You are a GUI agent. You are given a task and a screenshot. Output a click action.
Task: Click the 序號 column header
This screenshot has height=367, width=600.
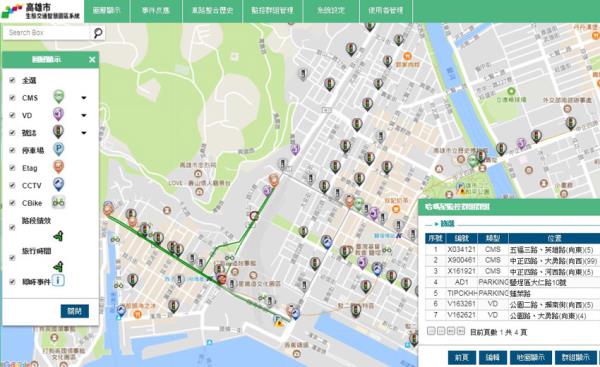click(435, 238)
